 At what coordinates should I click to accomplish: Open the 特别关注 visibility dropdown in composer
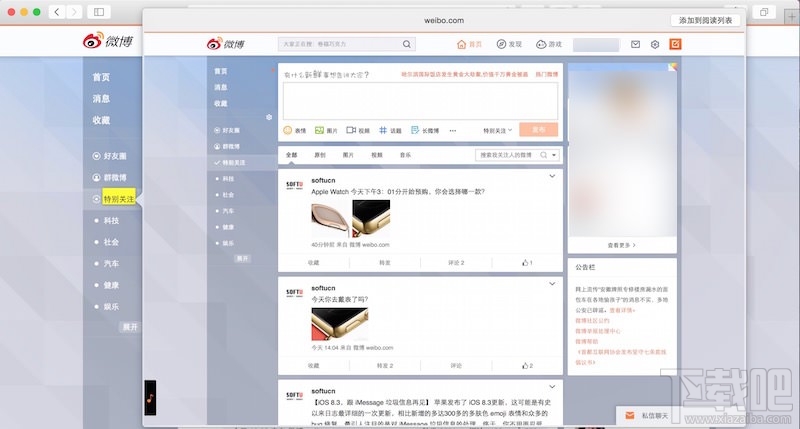[x=497, y=131]
